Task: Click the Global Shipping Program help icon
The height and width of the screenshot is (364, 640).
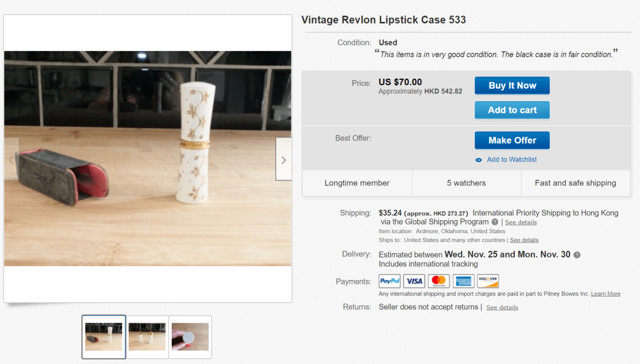Action: coord(495,222)
